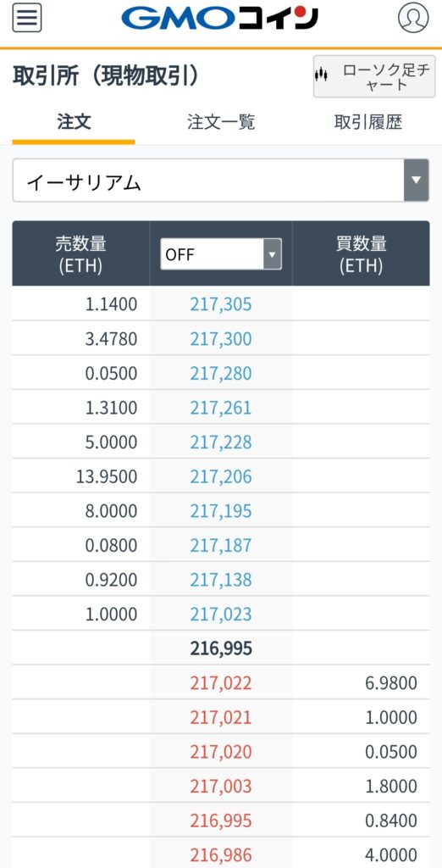
Task: Select ask price 217,305
Action: click(221, 304)
